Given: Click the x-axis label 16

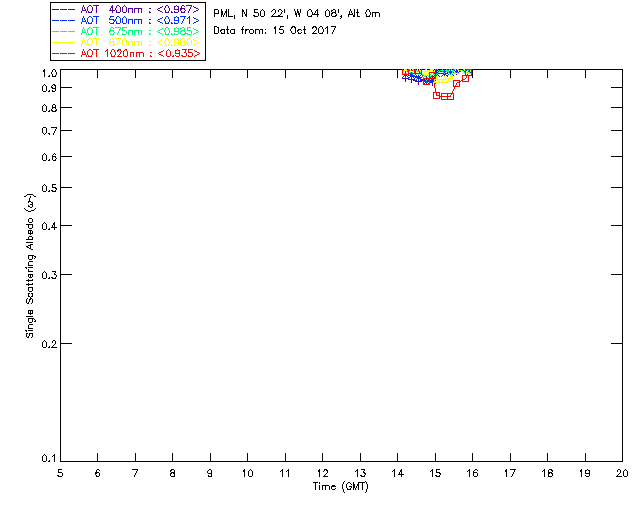Looking at the screenshot, I should click(x=472, y=474).
